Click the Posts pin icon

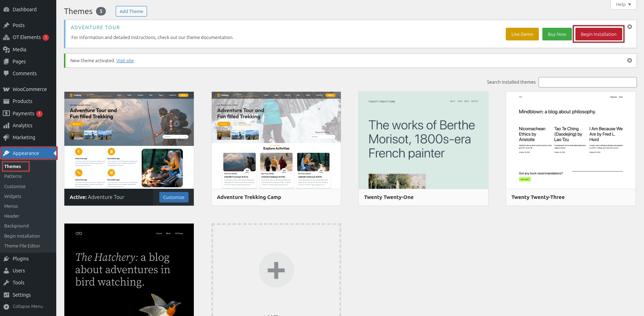6,25
